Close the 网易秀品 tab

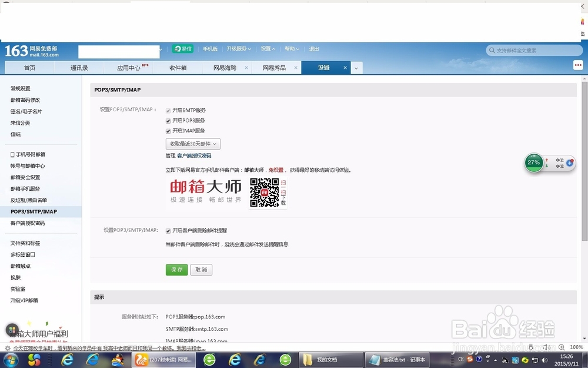tap(296, 68)
